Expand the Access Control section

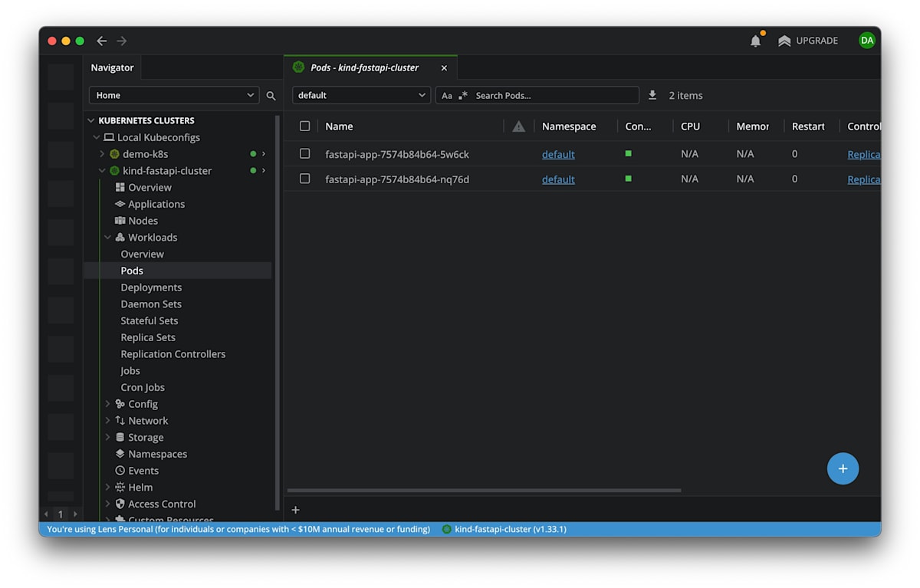107,504
